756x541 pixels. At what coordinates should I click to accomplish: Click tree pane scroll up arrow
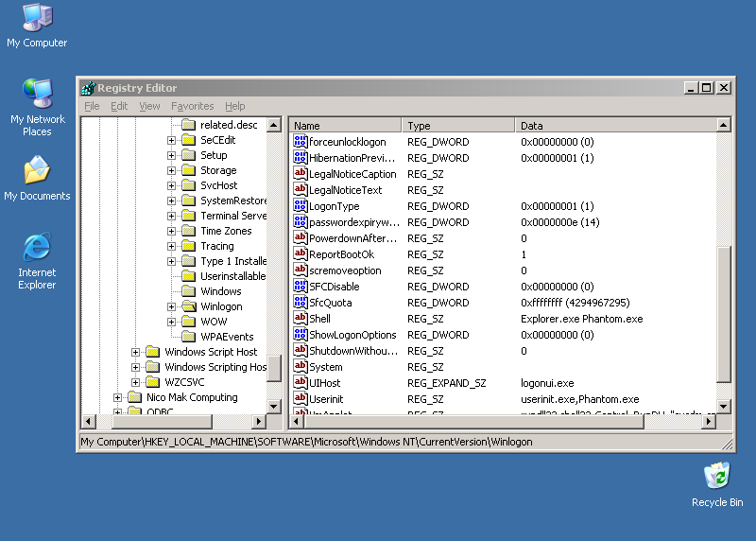pos(274,125)
